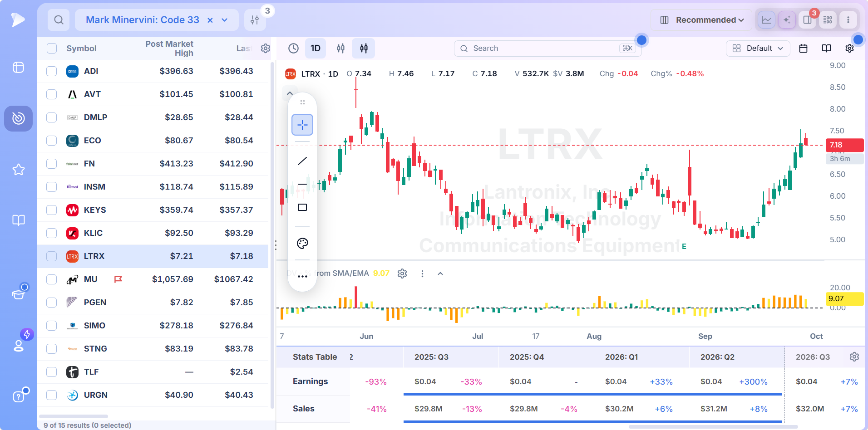Image resolution: width=868 pixels, height=430 pixels.
Task: Open the calendar icon in chart toolbar
Action: (x=803, y=48)
